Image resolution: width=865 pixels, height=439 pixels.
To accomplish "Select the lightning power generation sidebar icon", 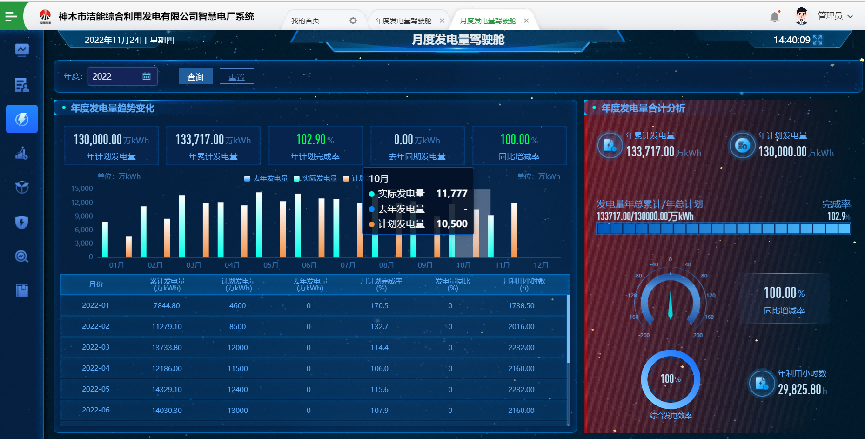I will coord(21,119).
